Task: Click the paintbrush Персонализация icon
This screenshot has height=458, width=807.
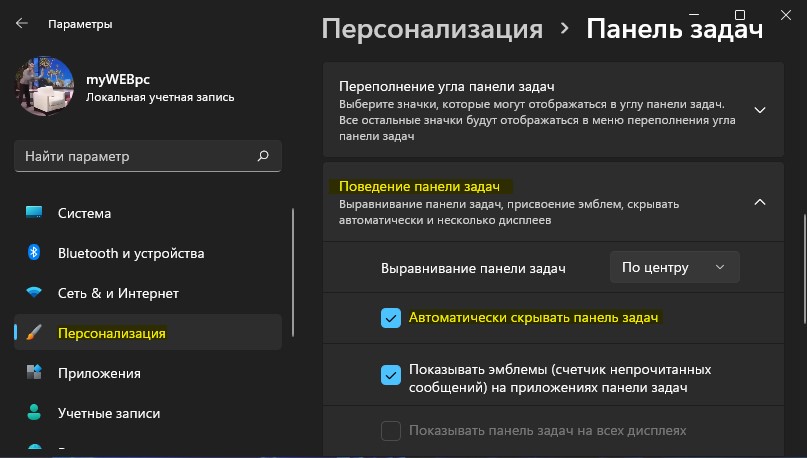Action: tap(34, 332)
